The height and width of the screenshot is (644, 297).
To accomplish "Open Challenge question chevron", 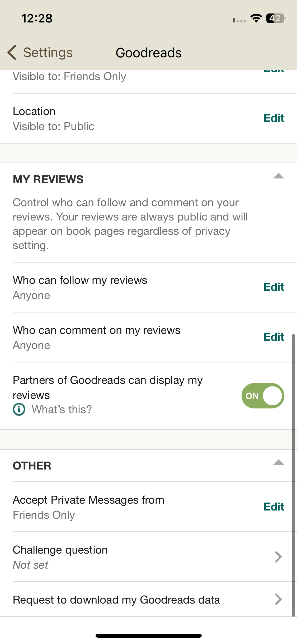I will point(278,557).
